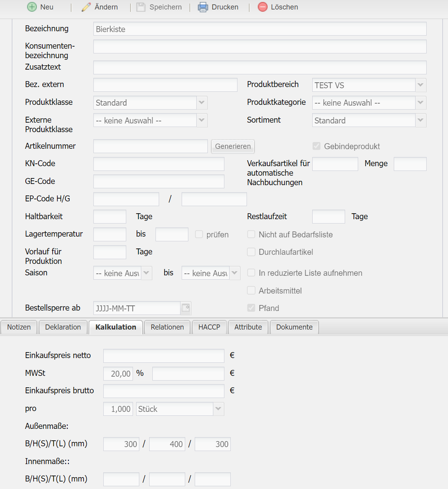Focus the Bezeichnung text field
448x489 pixels.
click(x=260, y=29)
